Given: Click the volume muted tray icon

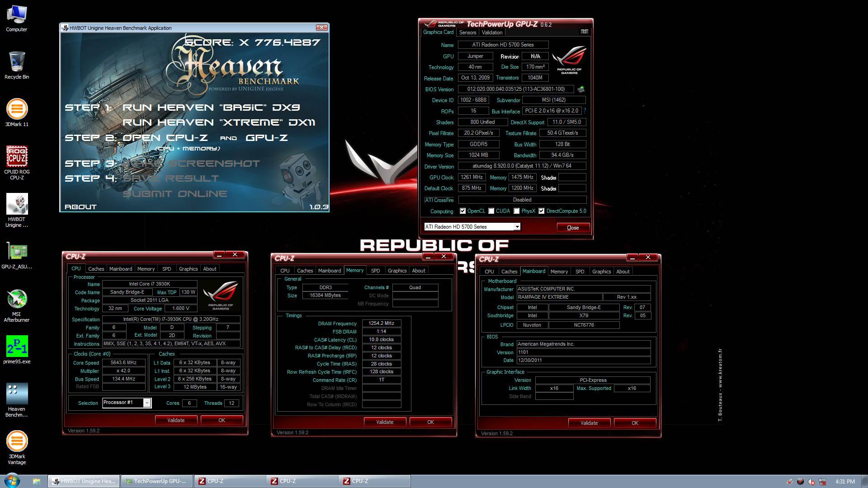Looking at the screenshot, I should (811, 482).
